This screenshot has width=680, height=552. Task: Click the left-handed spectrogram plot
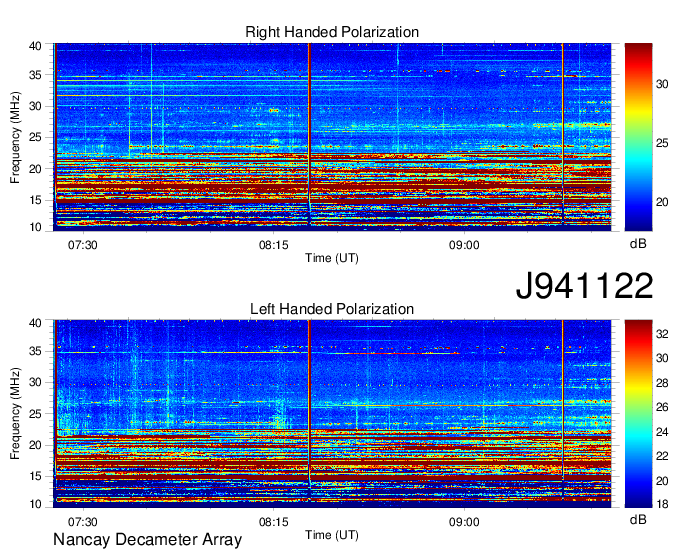point(332,414)
